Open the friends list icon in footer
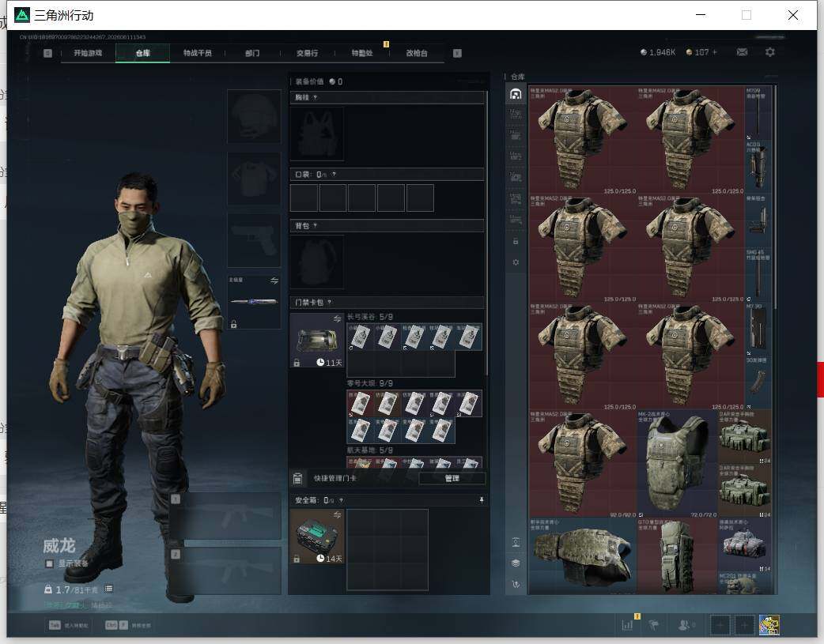Screen dimensions: 824x644 684,624
